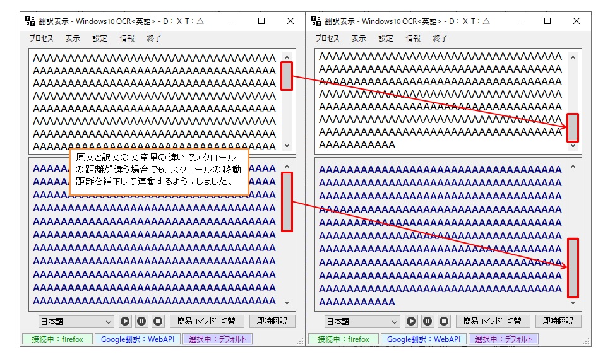Click play button in right window

pos(411,321)
